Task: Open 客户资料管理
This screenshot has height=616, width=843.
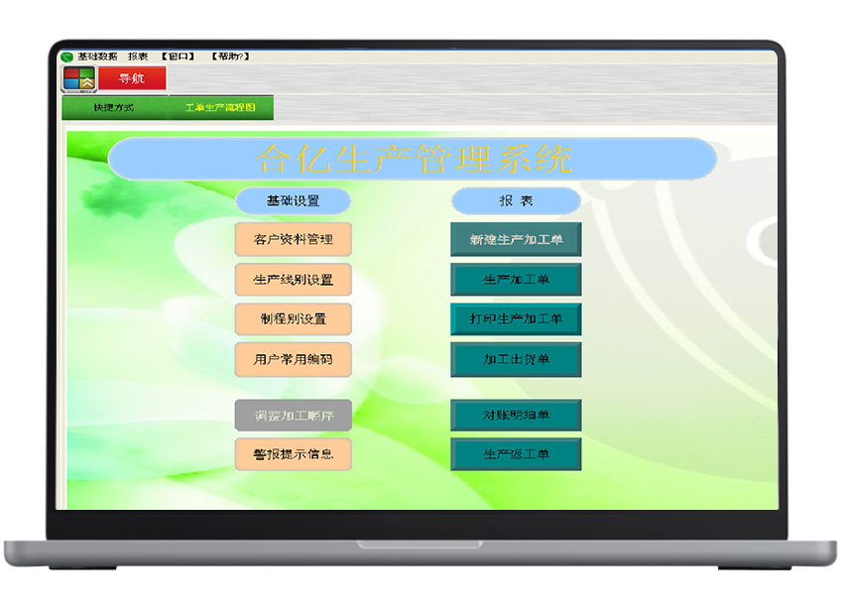Action: 294,239
